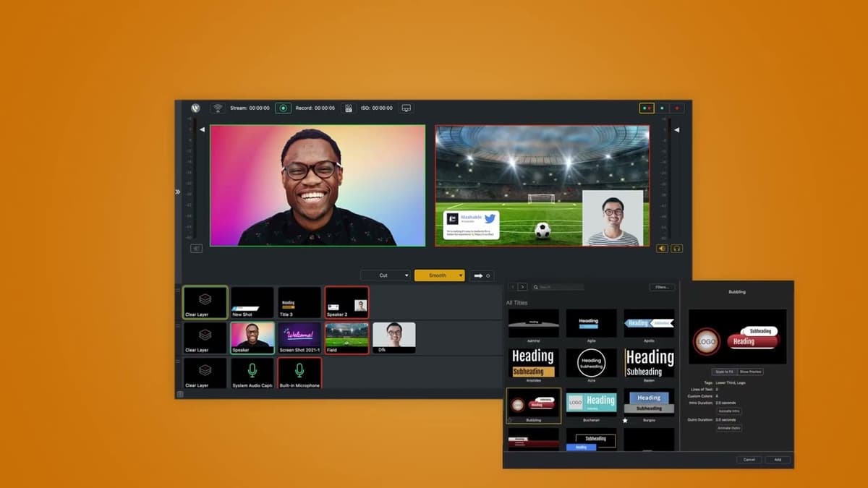
Task: Click Add in the titles dialog
Action: tap(778, 460)
